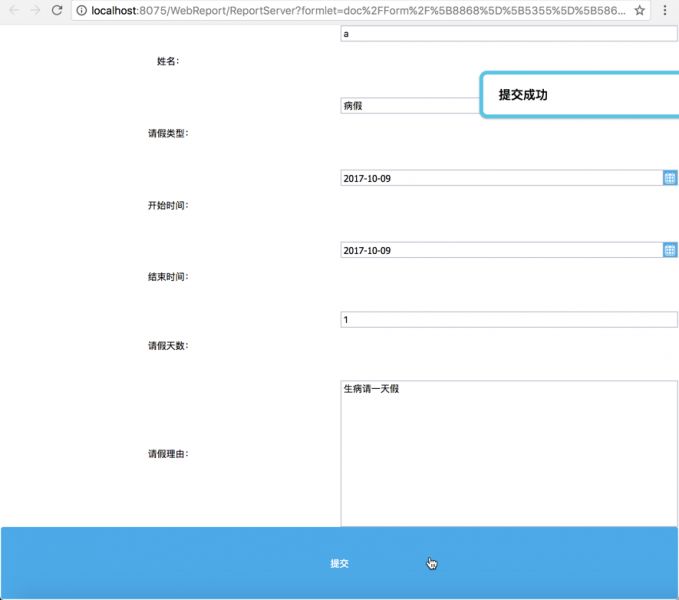Bookmark page with the star icon
The height and width of the screenshot is (600, 679).
[640, 10]
